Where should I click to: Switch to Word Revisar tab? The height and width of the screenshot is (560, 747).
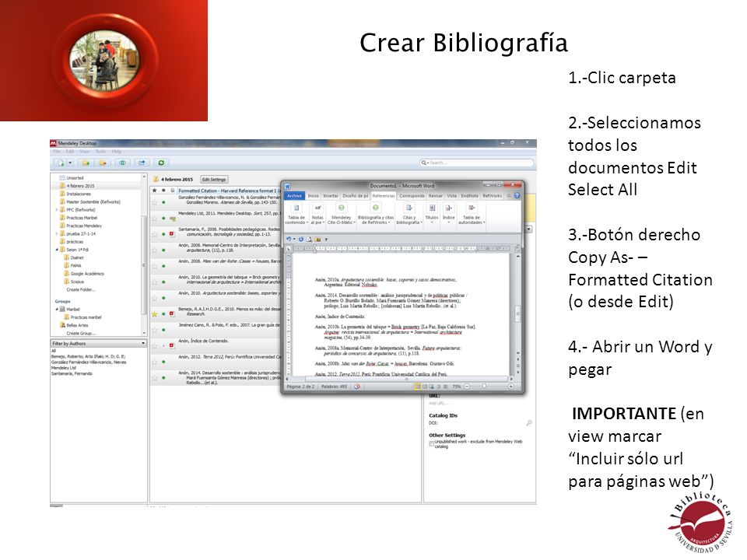(436, 196)
